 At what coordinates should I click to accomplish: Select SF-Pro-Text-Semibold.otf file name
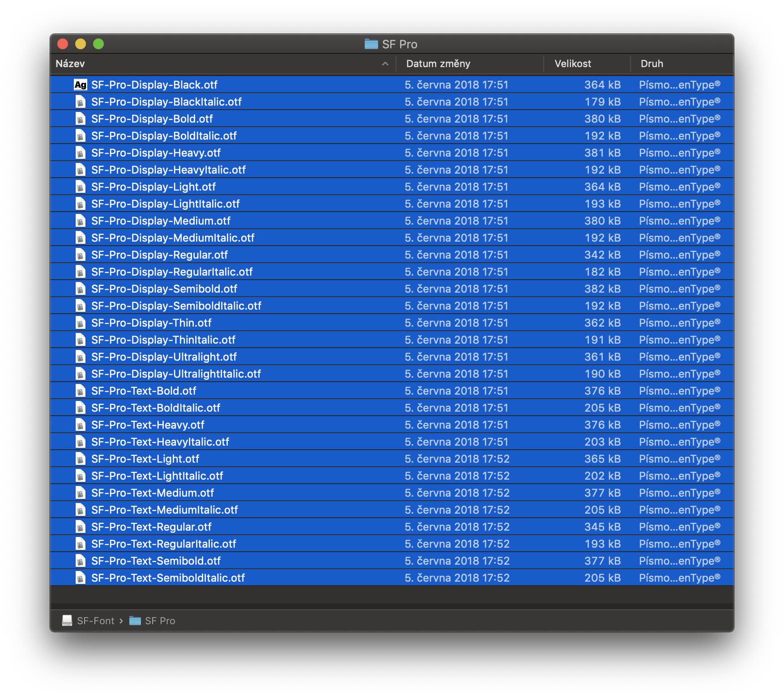click(156, 561)
